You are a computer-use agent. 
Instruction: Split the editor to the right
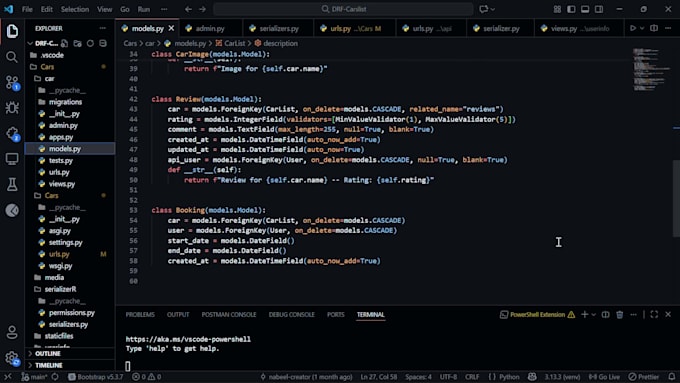[654, 28]
